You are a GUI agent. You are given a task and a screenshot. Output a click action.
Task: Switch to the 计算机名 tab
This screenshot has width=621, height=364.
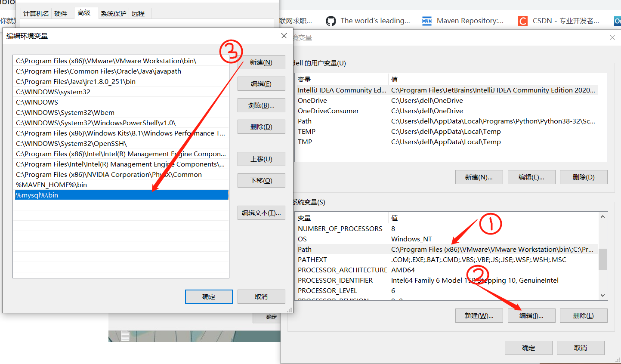tap(36, 14)
